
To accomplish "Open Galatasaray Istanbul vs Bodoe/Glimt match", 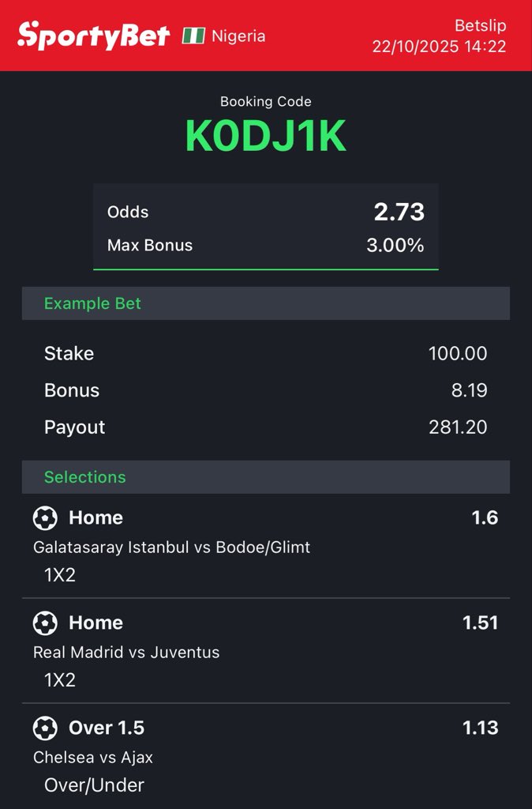I will point(171,547).
